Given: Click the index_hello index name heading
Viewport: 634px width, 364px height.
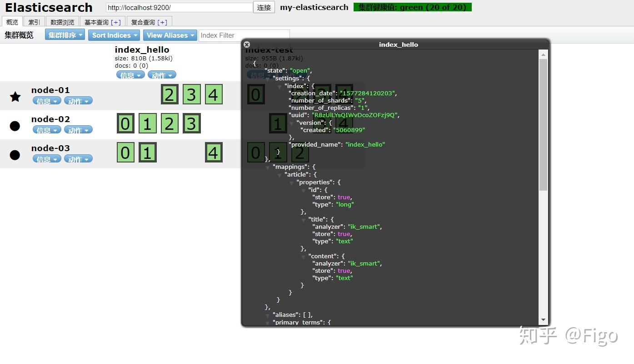Looking at the screenshot, I should click(142, 49).
